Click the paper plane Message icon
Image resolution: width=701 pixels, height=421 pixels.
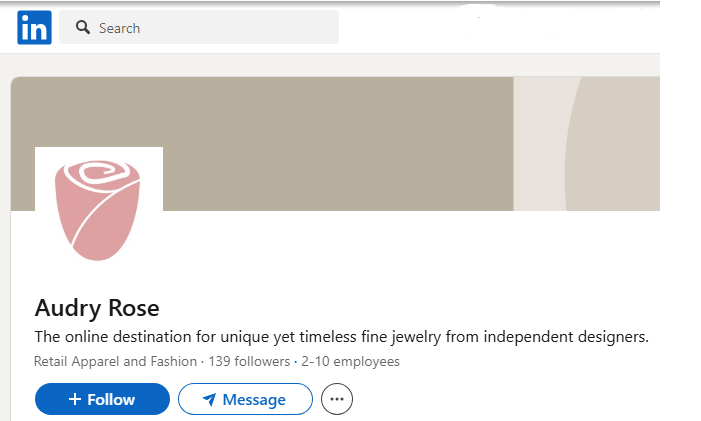[x=209, y=399]
